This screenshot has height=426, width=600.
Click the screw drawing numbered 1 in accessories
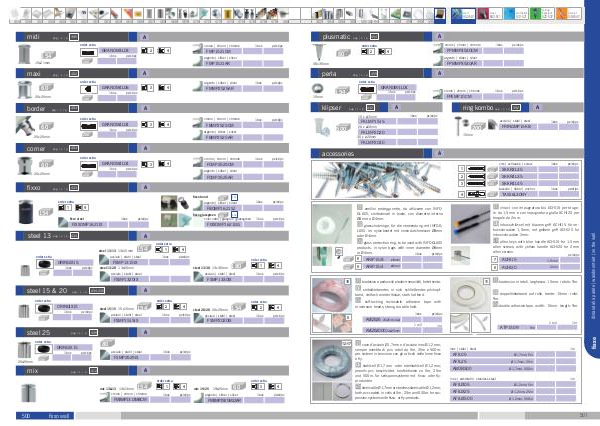(x=476, y=169)
